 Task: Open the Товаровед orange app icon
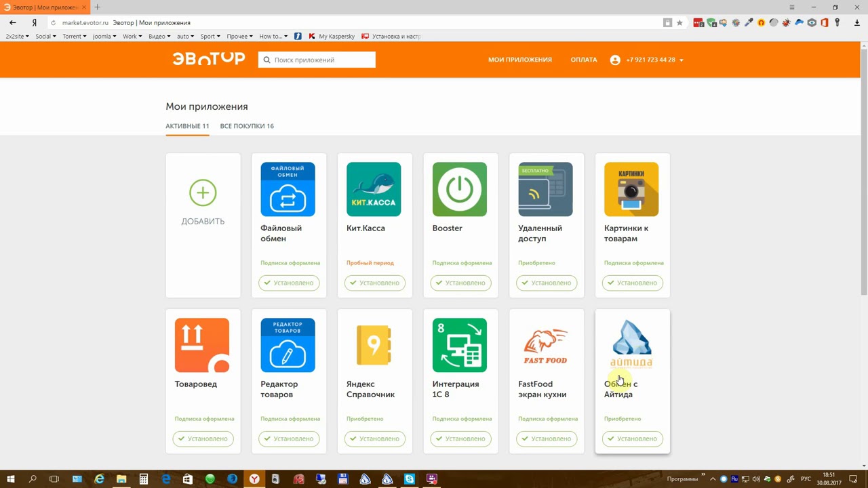[x=202, y=345]
